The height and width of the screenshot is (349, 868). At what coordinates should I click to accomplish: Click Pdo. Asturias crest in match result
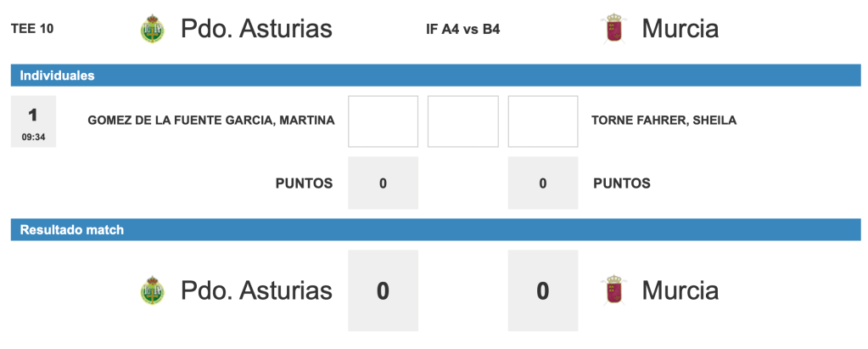153,290
